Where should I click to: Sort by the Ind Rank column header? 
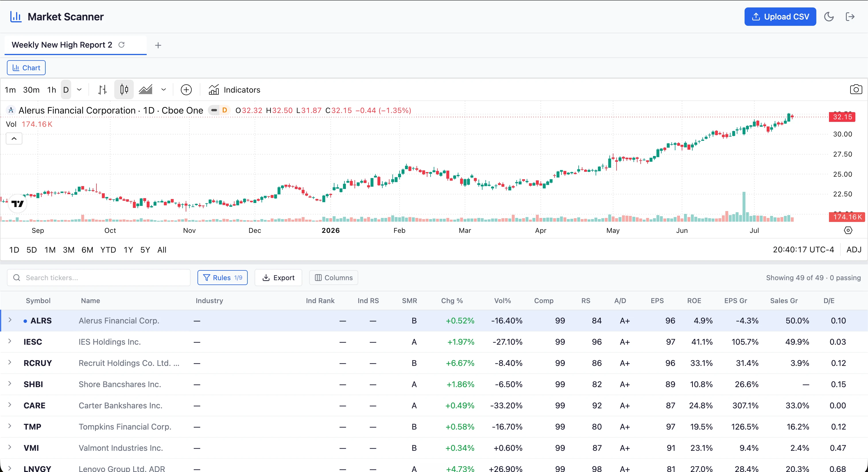coord(320,301)
